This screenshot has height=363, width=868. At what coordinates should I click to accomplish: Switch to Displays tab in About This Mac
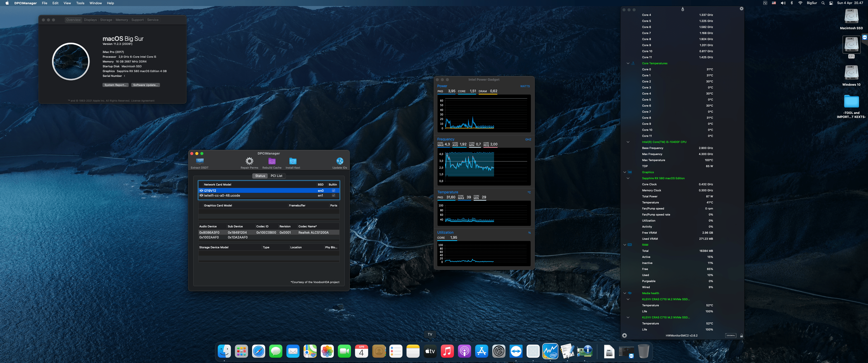point(90,20)
